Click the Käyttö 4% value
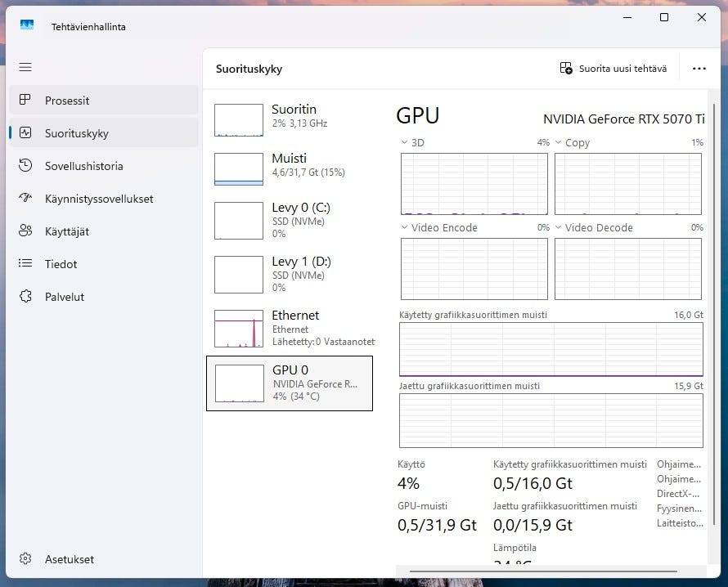 tap(408, 483)
